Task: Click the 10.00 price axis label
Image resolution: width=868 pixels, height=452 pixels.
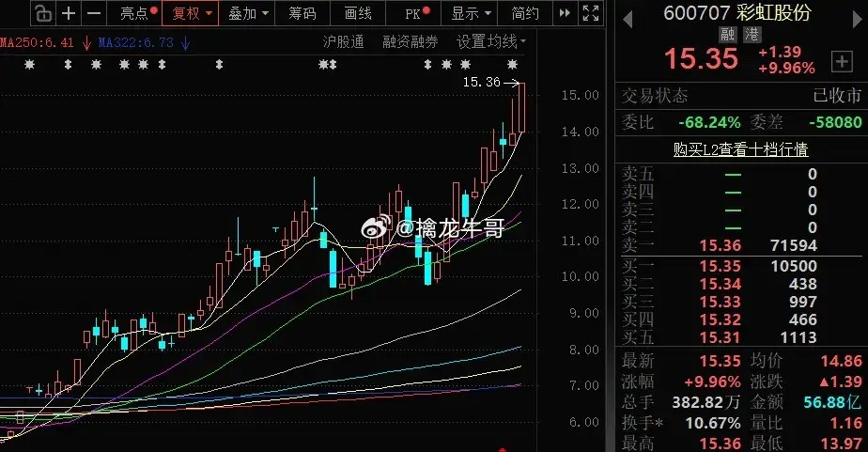Action: pos(581,276)
